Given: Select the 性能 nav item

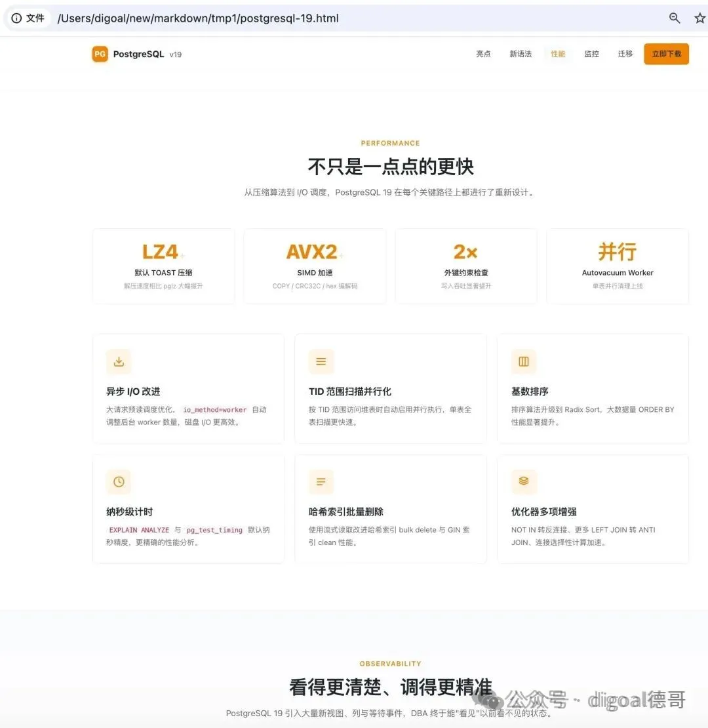Looking at the screenshot, I should [558, 54].
